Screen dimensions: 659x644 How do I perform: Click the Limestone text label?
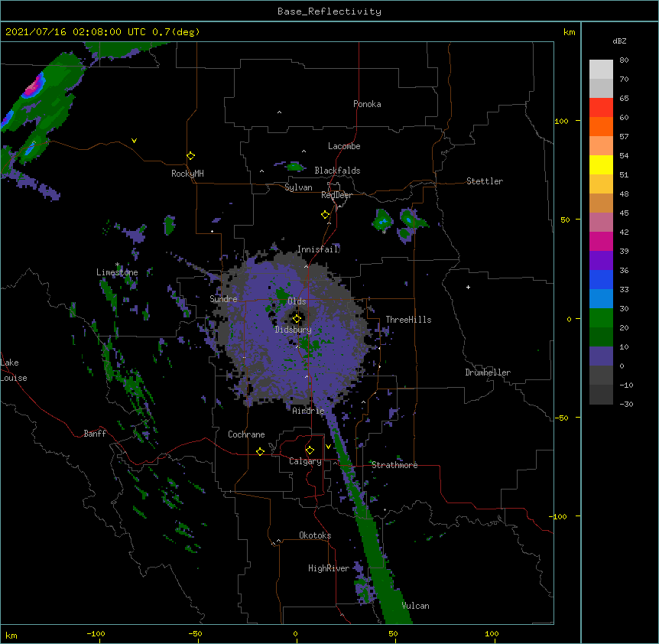coord(117,272)
